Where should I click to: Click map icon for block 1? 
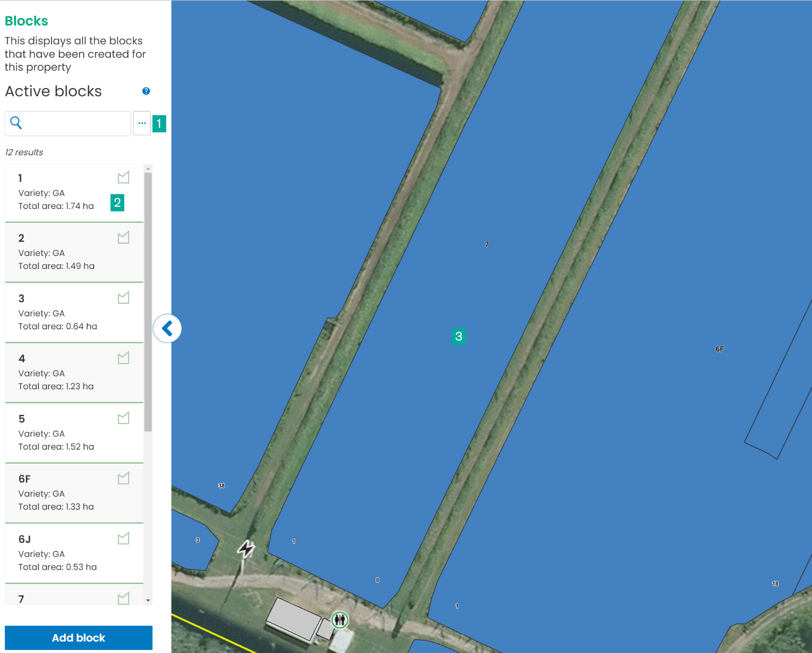click(x=123, y=178)
